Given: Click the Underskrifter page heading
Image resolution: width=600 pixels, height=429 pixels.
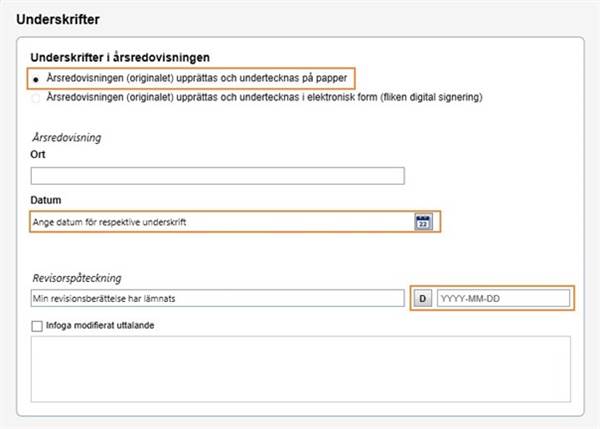Looking at the screenshot, I should click(x=58, y=19).
